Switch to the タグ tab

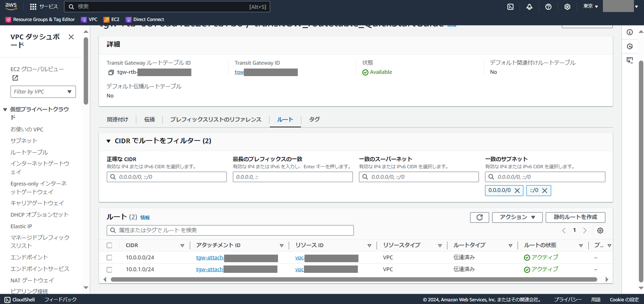tap(314, 120)
